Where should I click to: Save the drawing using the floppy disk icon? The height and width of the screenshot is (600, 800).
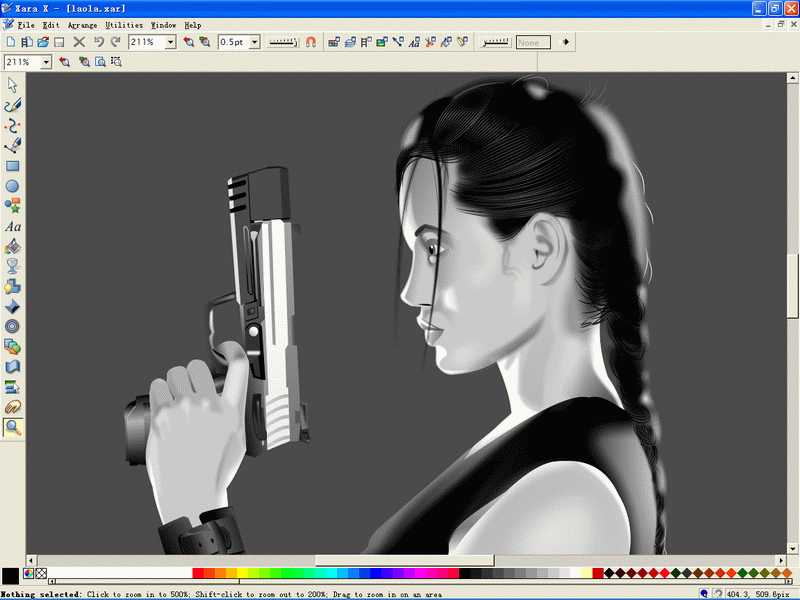pyautogui.click(x=59, y=42)
